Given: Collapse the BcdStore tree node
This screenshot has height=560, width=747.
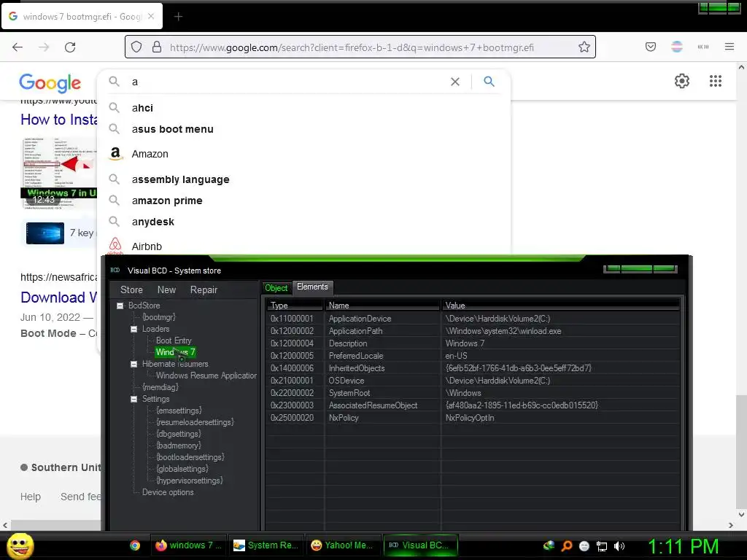Looking at the screenshot, I should [x=120, y=306].
